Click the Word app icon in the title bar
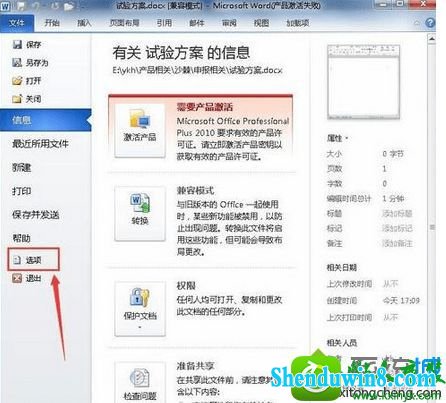 coord(5,6)
